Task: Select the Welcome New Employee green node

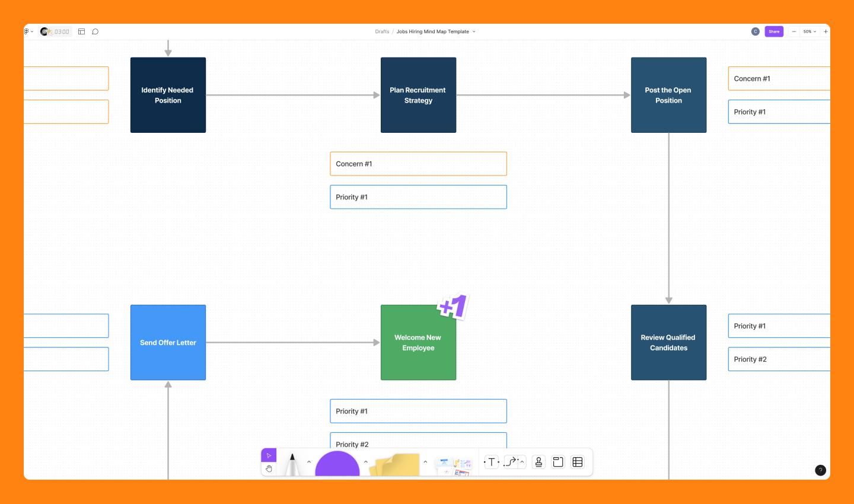Action: click(x=418, y=343)
